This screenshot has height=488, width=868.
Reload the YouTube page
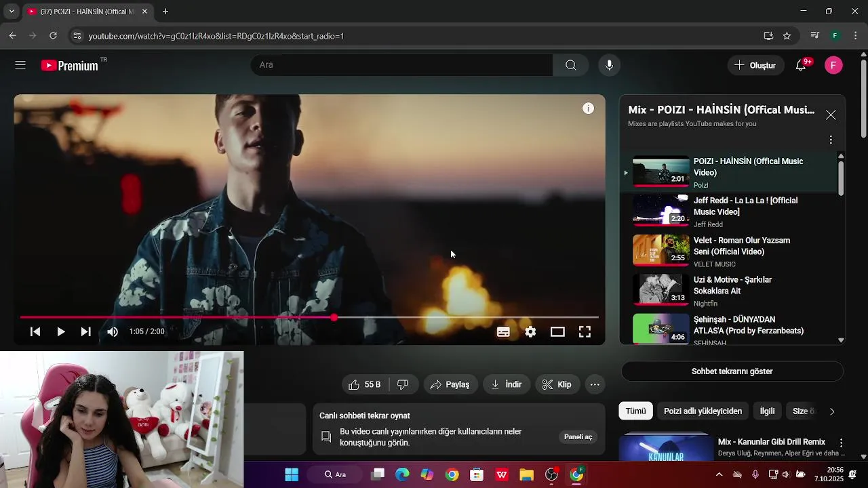(53, 36)
